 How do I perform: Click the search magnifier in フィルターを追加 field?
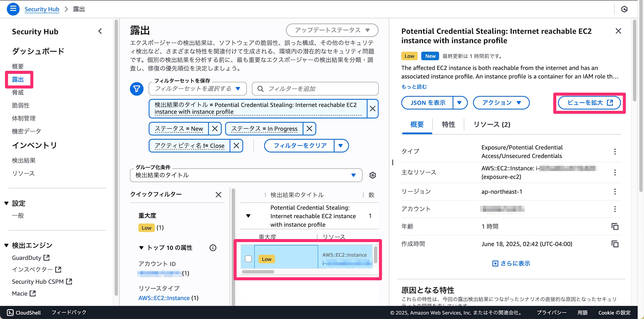pyautogui.click(x=260, y=89)
